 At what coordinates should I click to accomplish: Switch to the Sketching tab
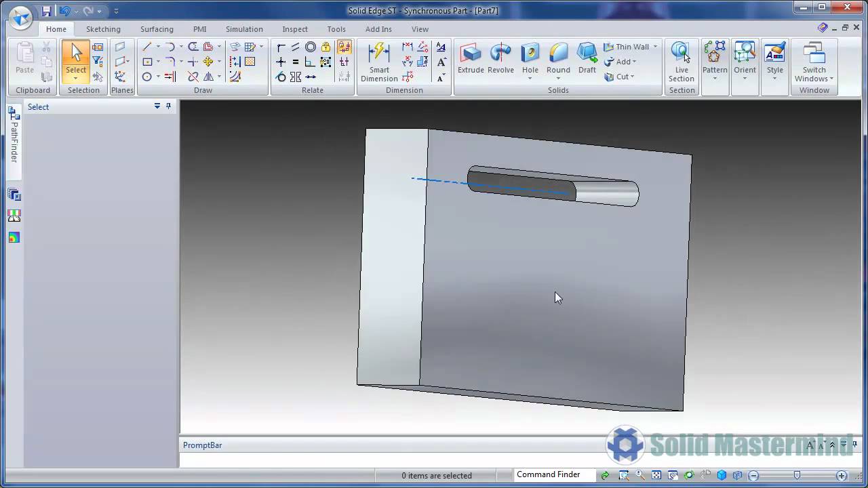click(x=103, y=29)
